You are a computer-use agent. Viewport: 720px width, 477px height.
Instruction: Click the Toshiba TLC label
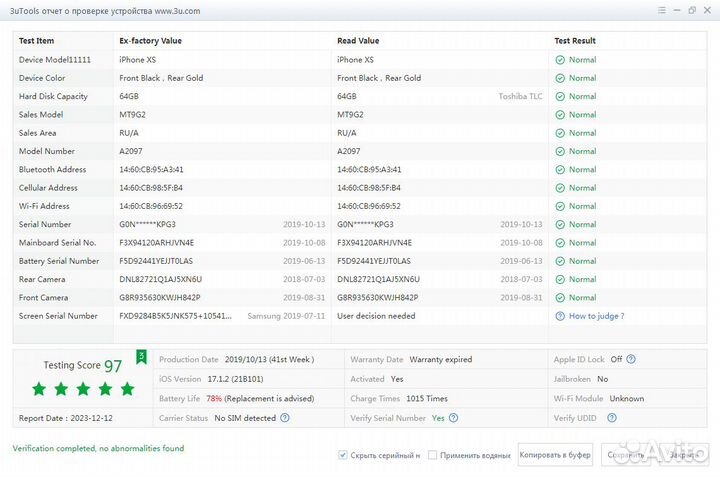pos(520,96)
